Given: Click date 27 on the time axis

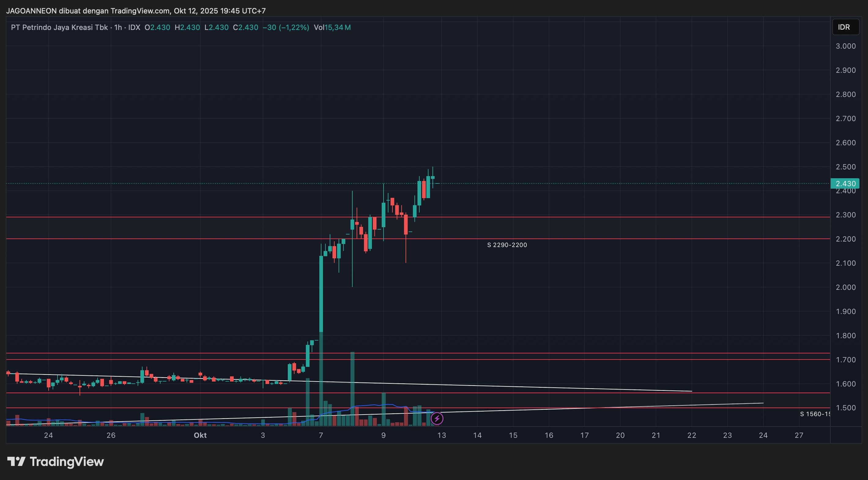Looking at the screenshot, I should pos(799,435).
